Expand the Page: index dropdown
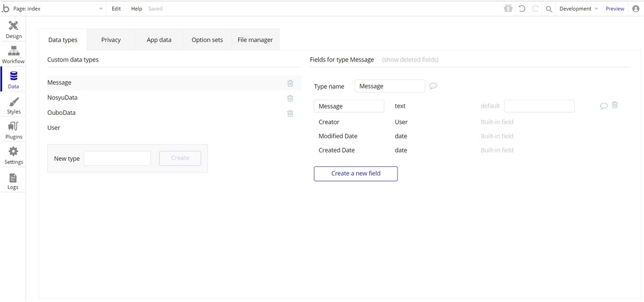This screenshot has height=302, width=644. click(x=101, y=9)
